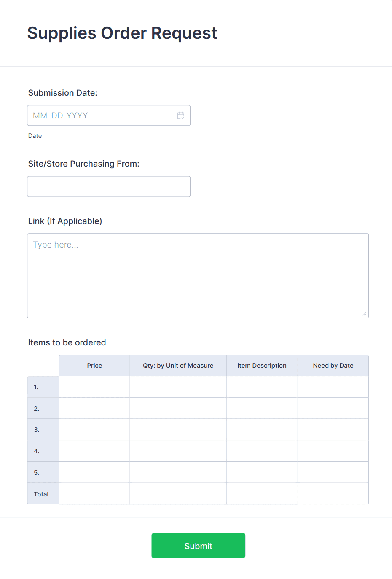
Task: Click the Submit button
Action: [198, 545]
